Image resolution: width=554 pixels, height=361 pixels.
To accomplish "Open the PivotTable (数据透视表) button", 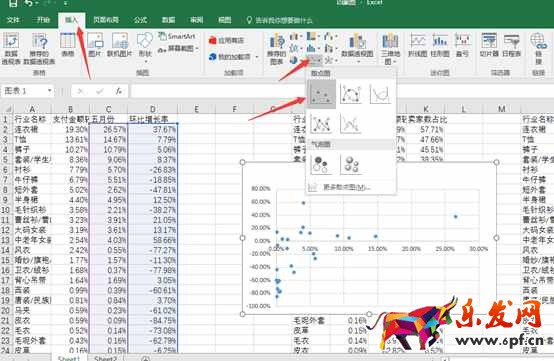I will [x=11, y=49].
